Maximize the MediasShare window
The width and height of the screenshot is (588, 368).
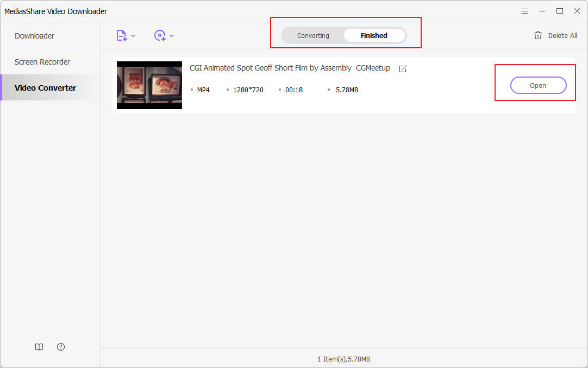[559, 11]
